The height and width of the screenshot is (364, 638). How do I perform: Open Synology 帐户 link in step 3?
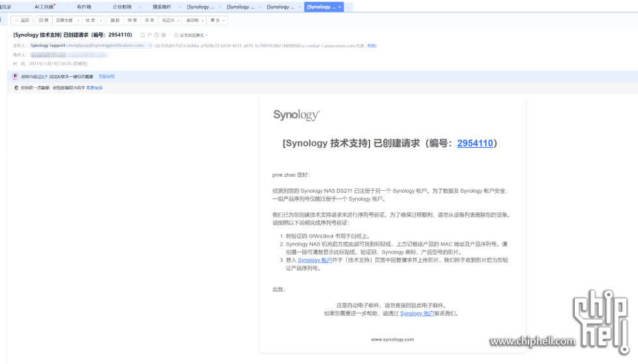(315, 260)
